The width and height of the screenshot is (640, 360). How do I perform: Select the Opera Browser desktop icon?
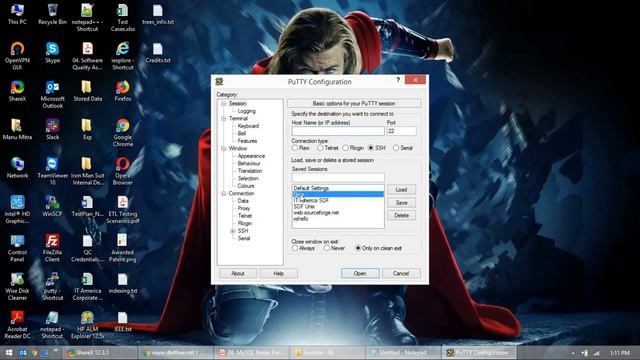122,171
